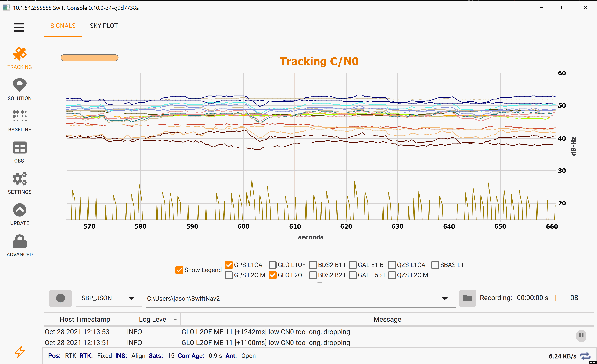Open the OBS grid icon
The width and height of the screenshot is (597, 364).
coord(19,148)
